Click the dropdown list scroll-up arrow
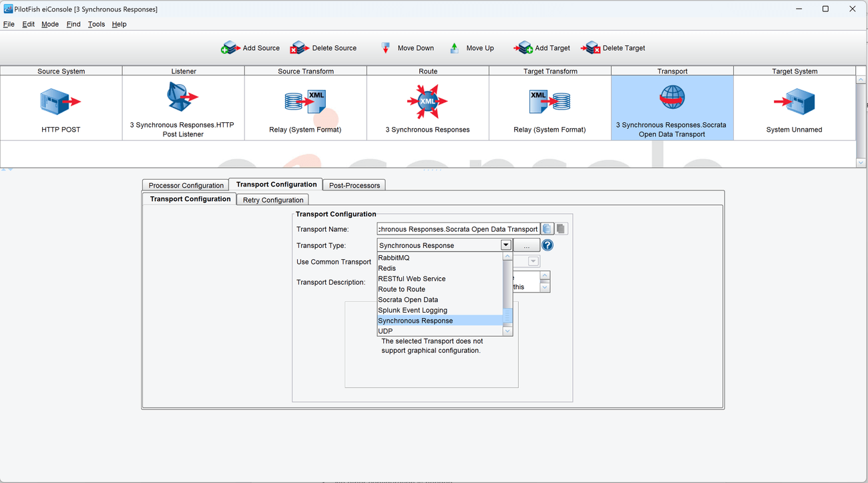Image resolution: width=868 pixels, height=483 pixels. point(507,257)
